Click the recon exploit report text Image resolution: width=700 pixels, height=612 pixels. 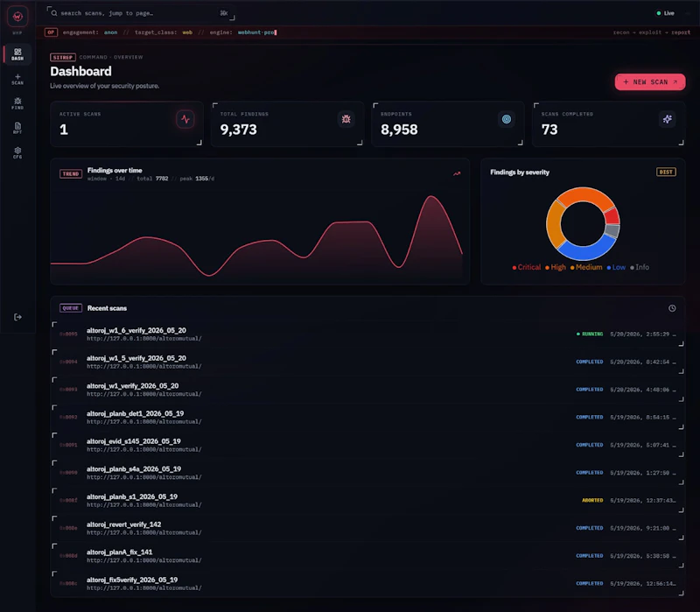click(651, 32)
